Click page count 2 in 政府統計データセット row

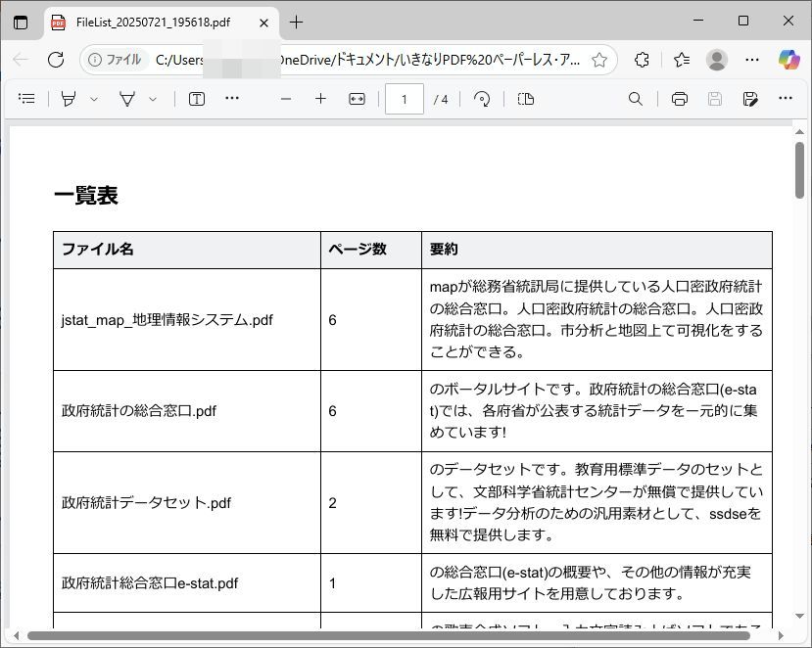coord(332,503)
